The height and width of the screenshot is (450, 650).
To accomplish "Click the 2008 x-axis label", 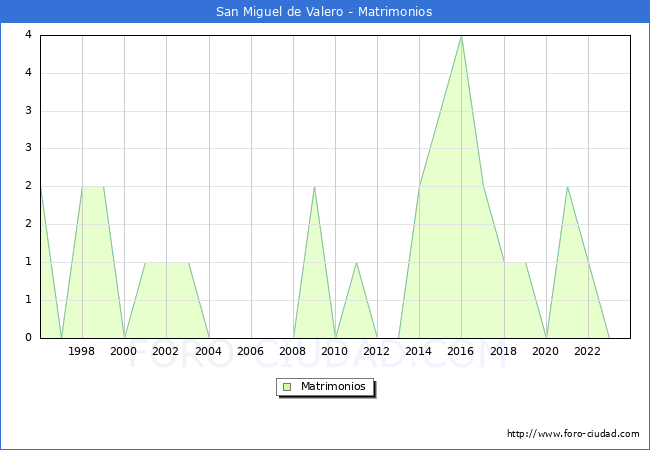I will (292, 351).
